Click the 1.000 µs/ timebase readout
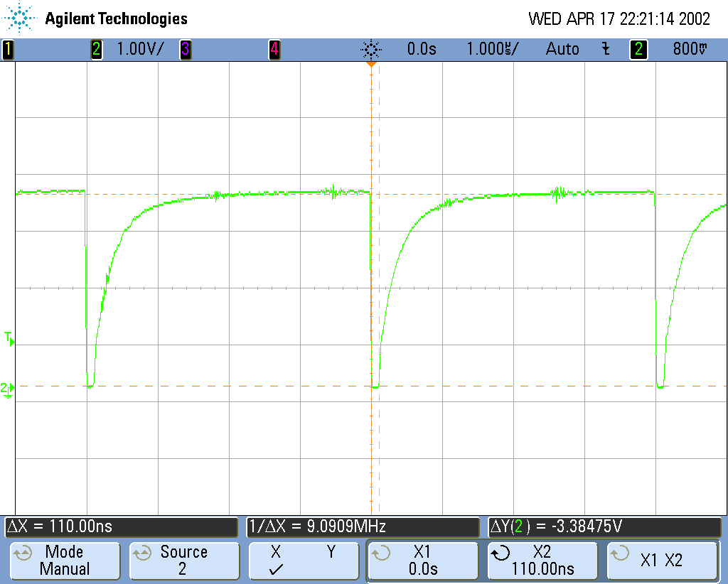 pyautogui.click(x=493, y=49)
